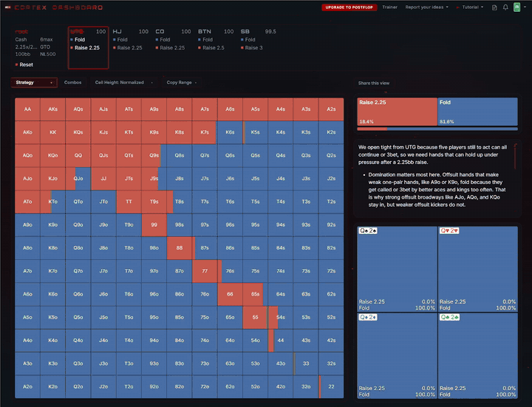Open the green user avatar menu
Screen dimensions: 532x407
click(516, 7)
